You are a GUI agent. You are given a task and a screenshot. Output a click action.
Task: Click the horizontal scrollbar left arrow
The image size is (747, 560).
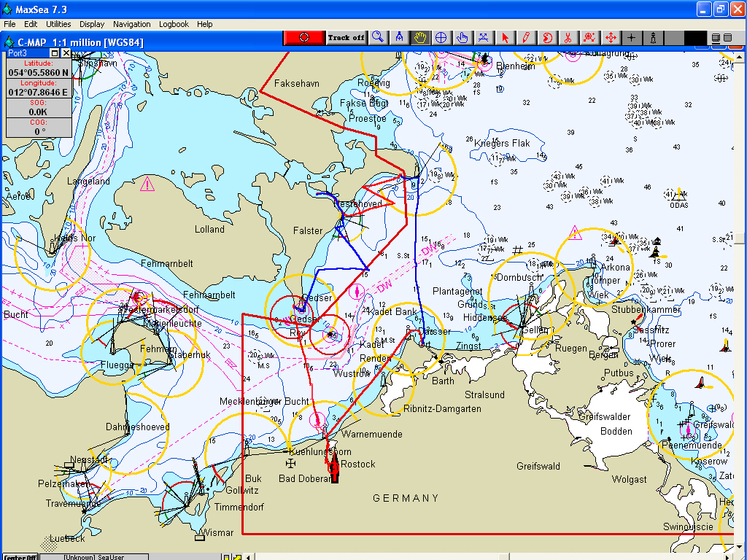pyautogui.click(x=248, y=557)
